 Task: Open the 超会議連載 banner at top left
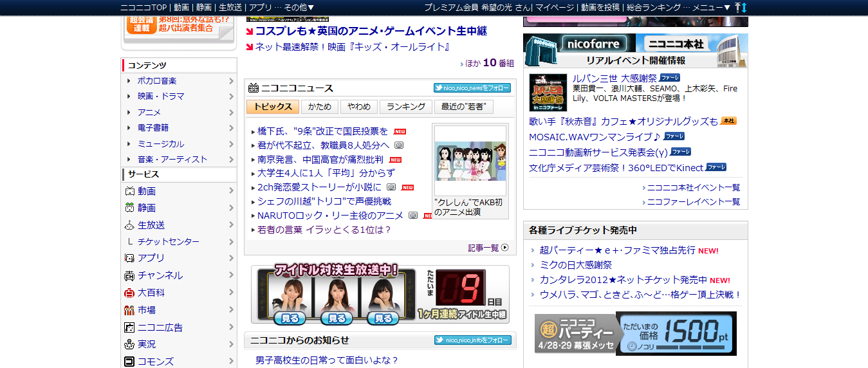179,29
